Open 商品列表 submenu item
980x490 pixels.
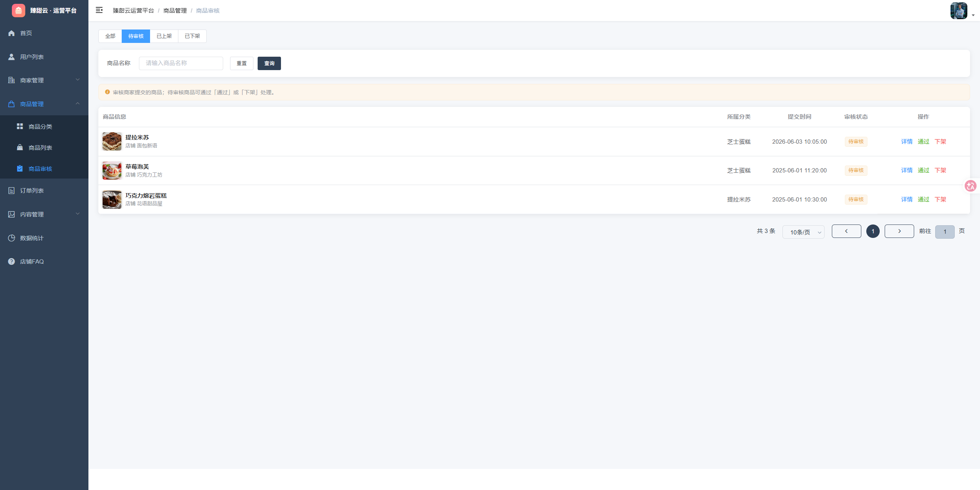click(44, 147)
